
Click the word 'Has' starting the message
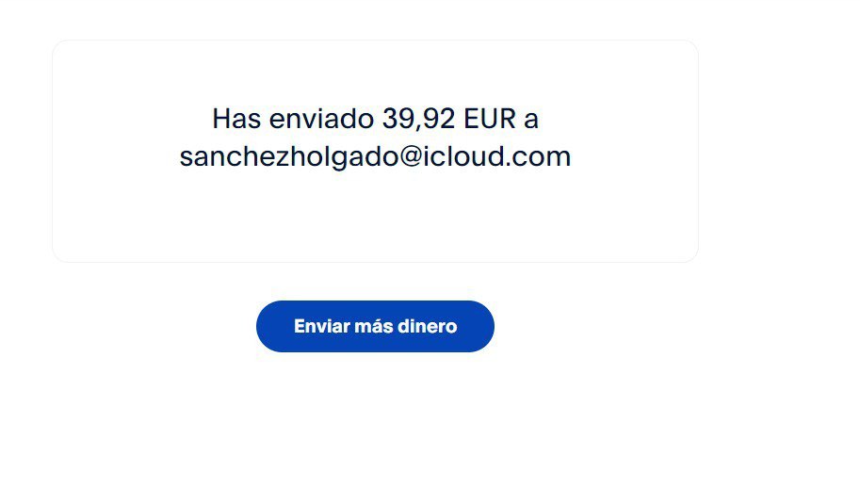(236, 119)
